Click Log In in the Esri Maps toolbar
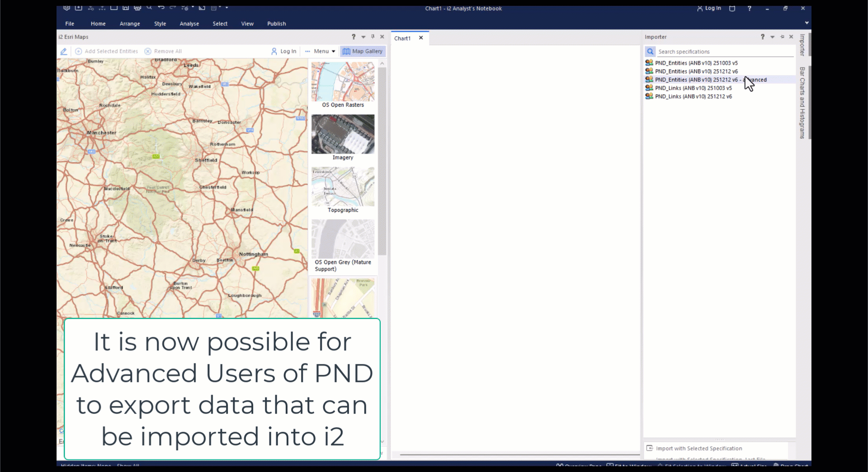Screen dimensions: 868x472 pyautogui.click(x=284, y=52)
